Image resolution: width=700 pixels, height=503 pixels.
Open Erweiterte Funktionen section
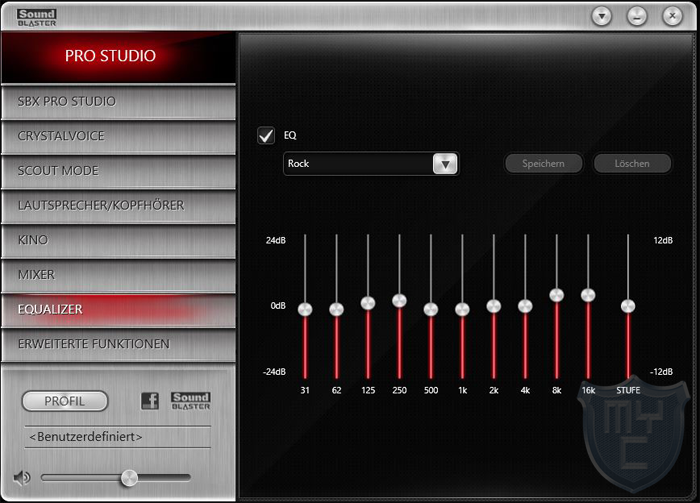(118, 344)
